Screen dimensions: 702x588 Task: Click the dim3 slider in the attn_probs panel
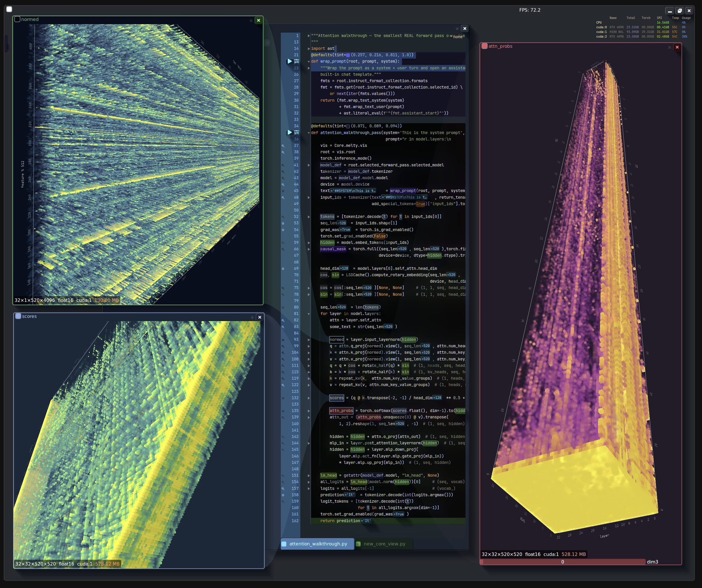coord(563,562)
